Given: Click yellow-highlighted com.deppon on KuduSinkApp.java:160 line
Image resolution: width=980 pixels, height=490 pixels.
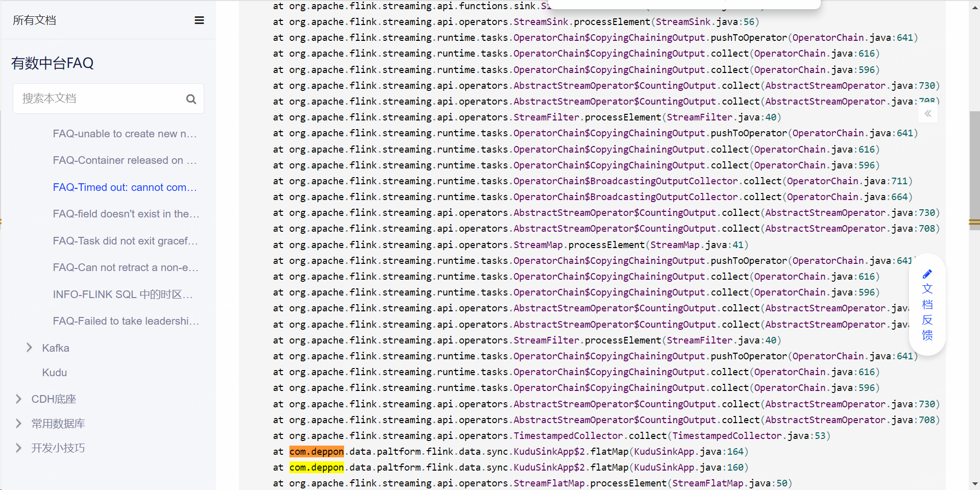Looking at the screenshot, I should [316, 468].
